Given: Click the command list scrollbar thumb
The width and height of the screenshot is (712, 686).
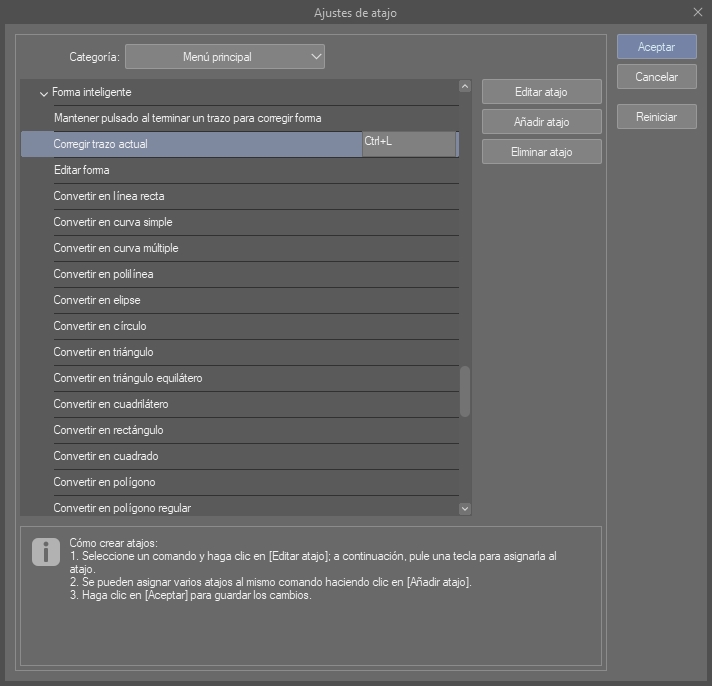Looking at the screenshot, I should (x=465, y=391).
